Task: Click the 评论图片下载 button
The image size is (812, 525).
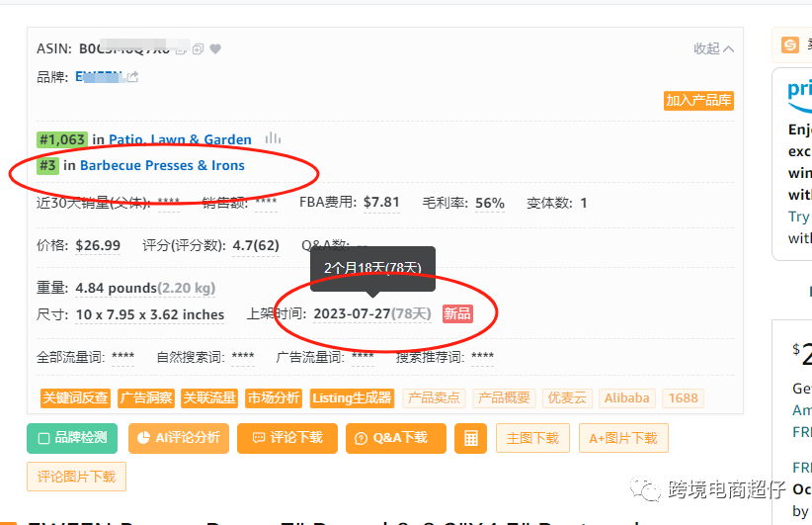Action: click(x=77, y=477)
